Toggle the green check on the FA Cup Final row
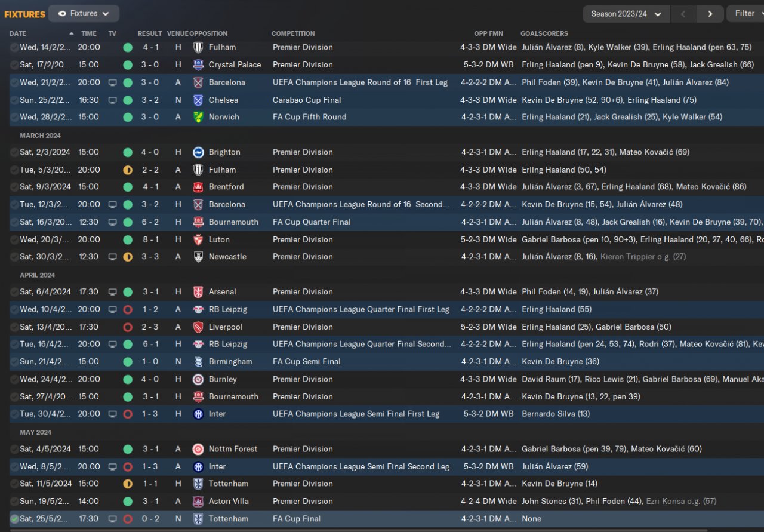764x532 pixels. pyautogui.click(x=14, y=519)
